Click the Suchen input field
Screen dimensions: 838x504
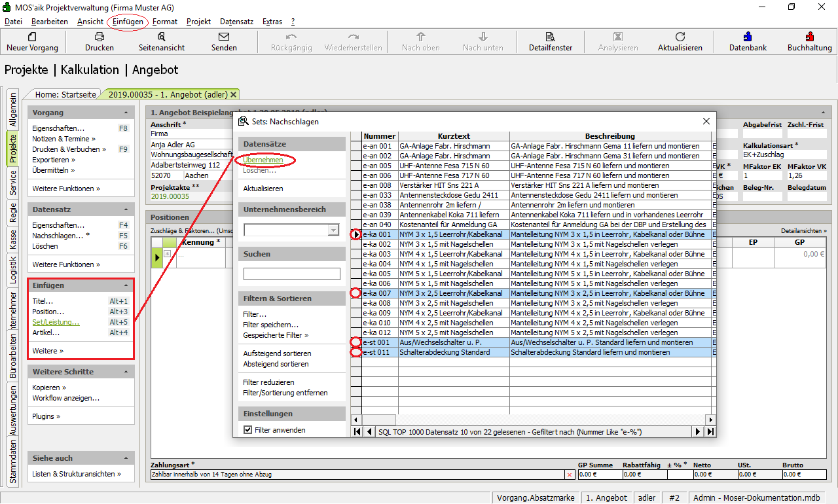pyautogui.click(x=292, y=274)
